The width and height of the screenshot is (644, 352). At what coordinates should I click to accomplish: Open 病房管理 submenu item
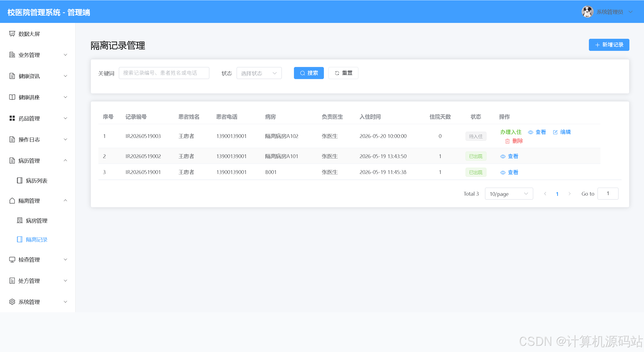point(38,221)
